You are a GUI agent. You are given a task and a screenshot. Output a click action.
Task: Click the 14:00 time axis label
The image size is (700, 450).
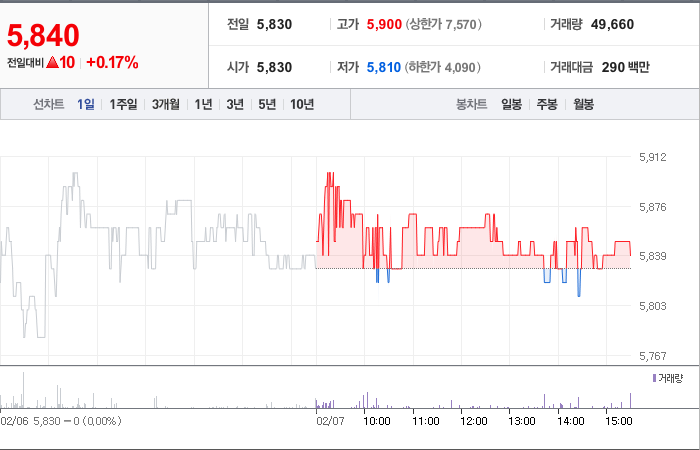[x=571, y=421]
